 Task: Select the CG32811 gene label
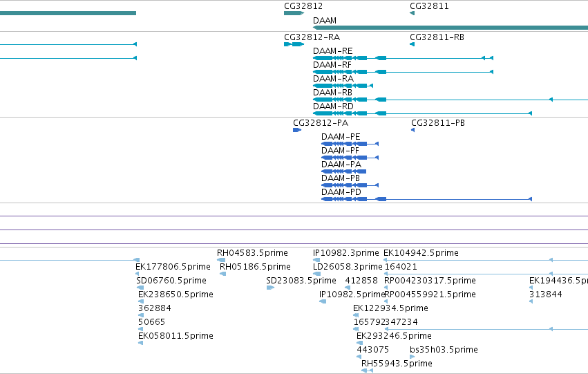coord(429,6)
